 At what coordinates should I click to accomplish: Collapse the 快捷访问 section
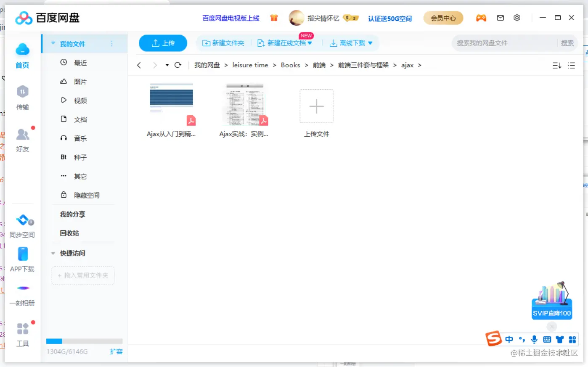coord(53,253)
